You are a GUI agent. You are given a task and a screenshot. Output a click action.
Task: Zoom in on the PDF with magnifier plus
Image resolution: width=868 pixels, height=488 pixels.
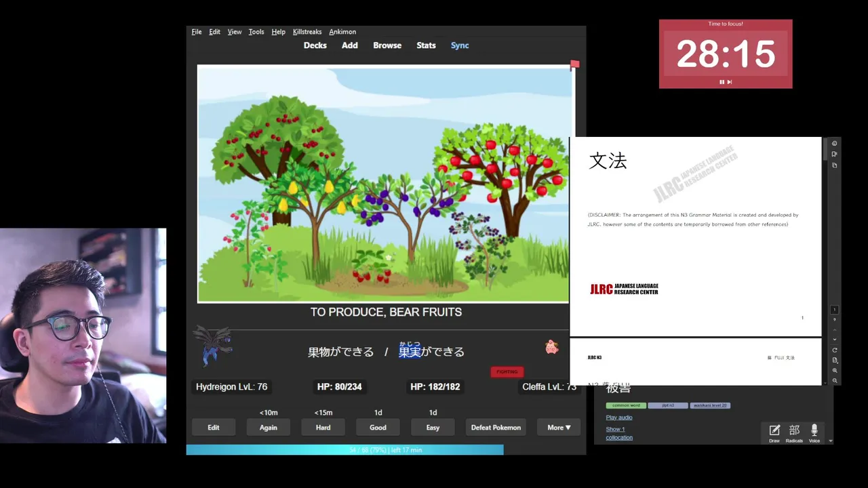coord(835,371)
